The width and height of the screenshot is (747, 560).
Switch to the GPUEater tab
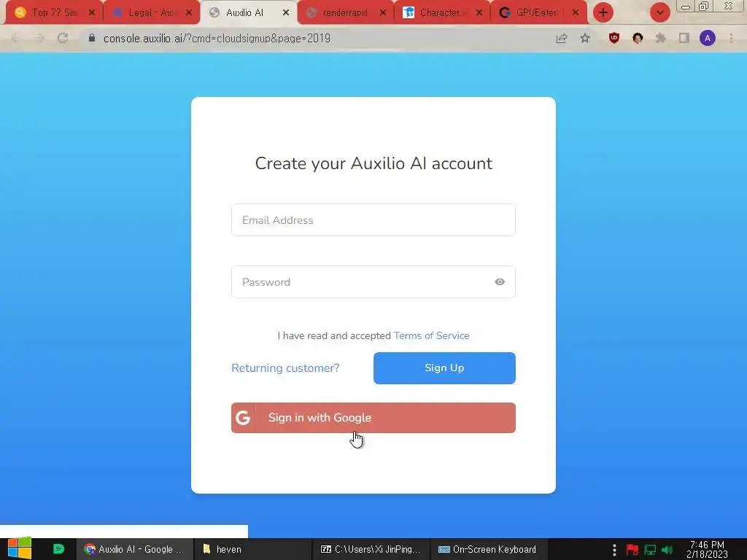pos(538,12)
